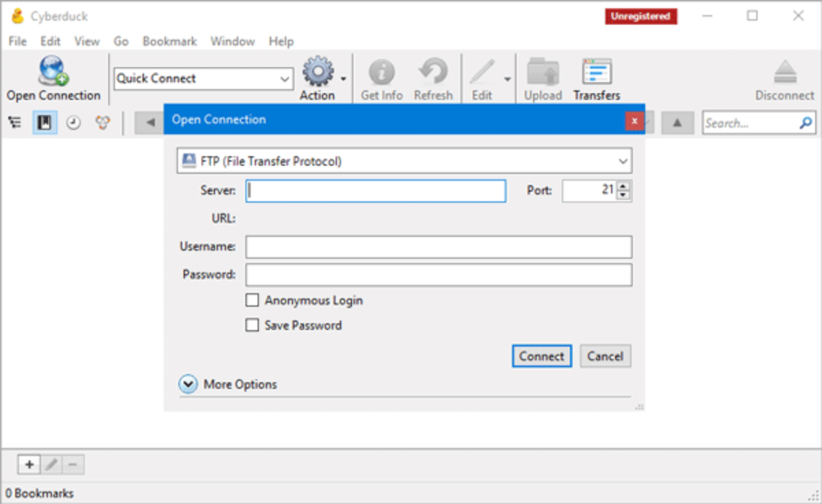The image size is (822, 504).
Task: Click the Cancel button
Action: click(x=606, y=356)
